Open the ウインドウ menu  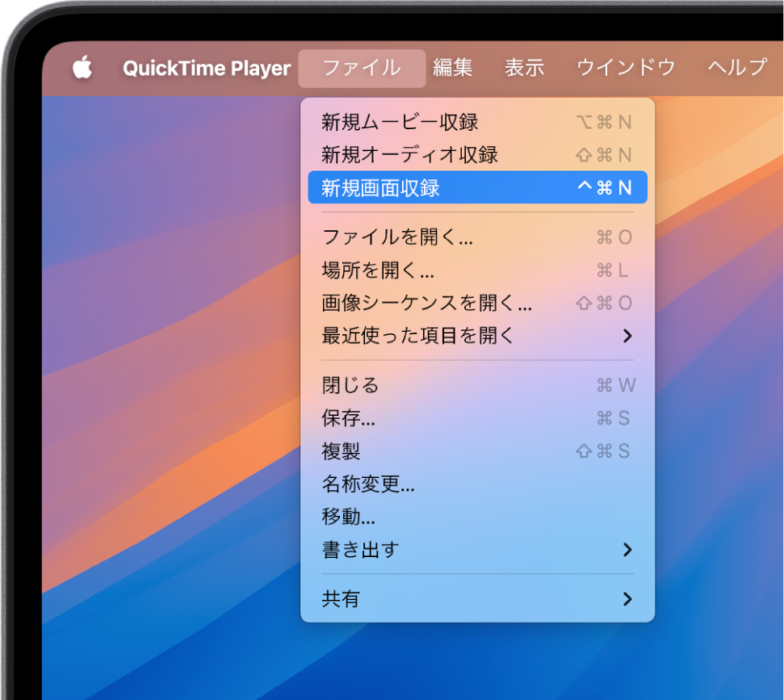pyautogui.click(x=625, y=69)
